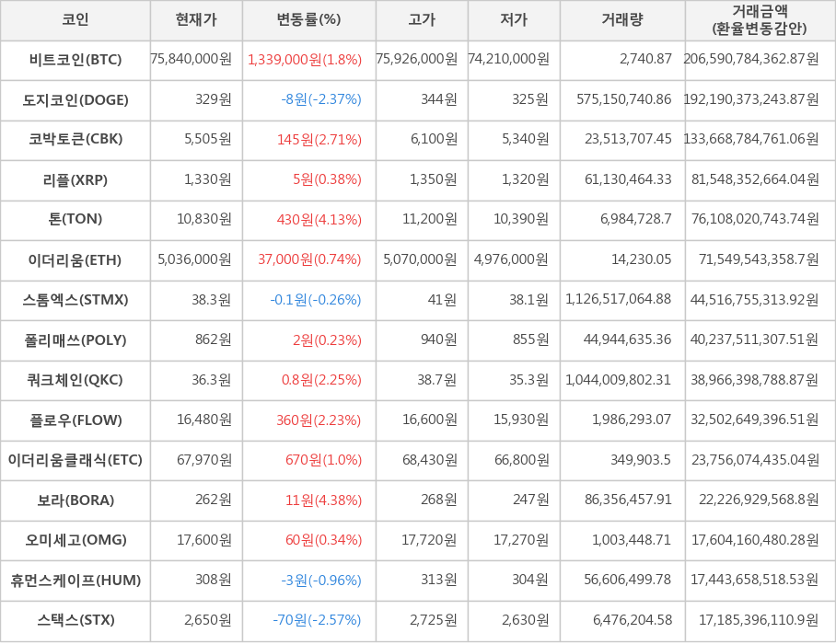Click BTC's 1,339,000원(1.8%) change value
Image resolution: width=836 pixels, height=644 pixels.
click(x=305, y=60)
